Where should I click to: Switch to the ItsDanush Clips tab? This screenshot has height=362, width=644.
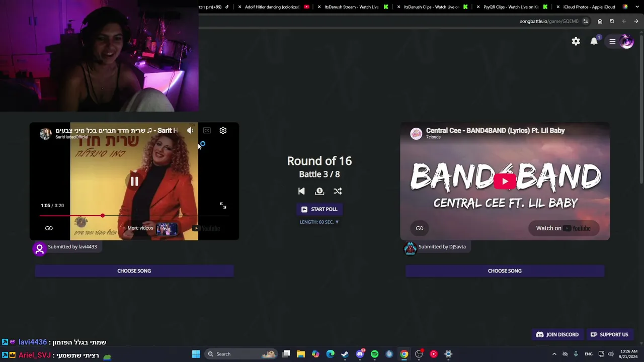point(431,7)
